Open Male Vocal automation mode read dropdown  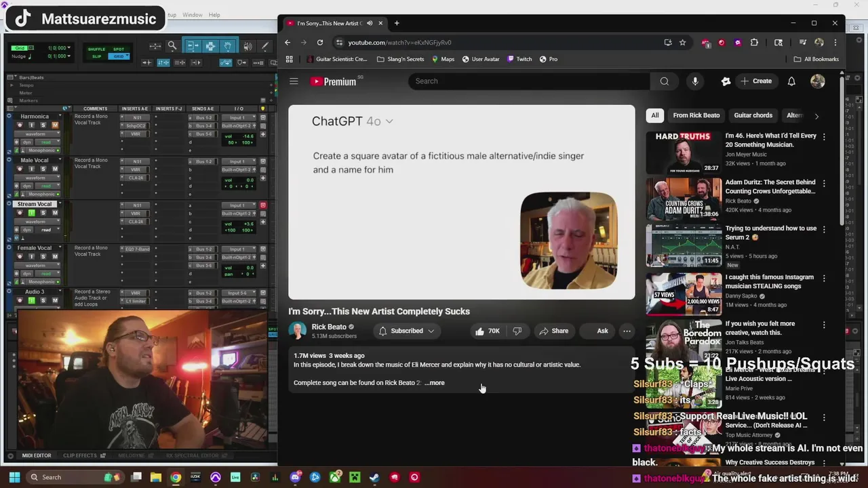pyautogui.click(x=47, y=186)
